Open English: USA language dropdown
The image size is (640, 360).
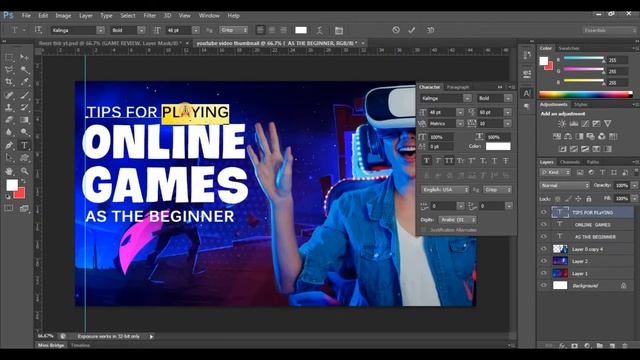click(x=445, y=190)
